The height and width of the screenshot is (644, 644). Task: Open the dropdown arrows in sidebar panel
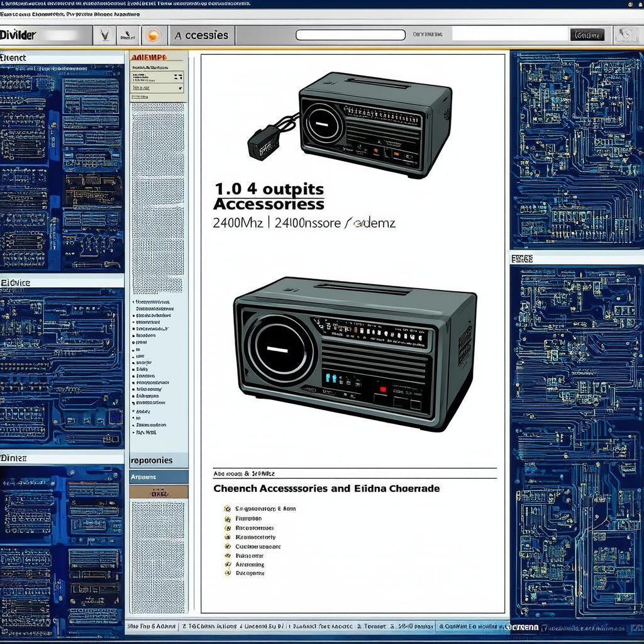click(x=179, y=77)
